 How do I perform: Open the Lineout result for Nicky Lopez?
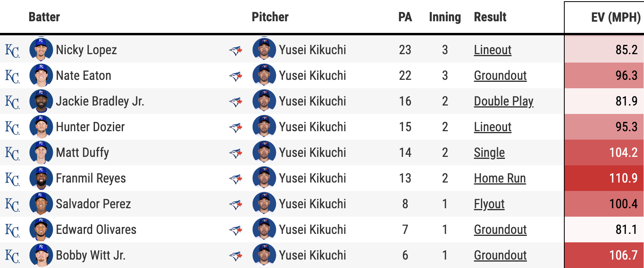coord(493,50)
